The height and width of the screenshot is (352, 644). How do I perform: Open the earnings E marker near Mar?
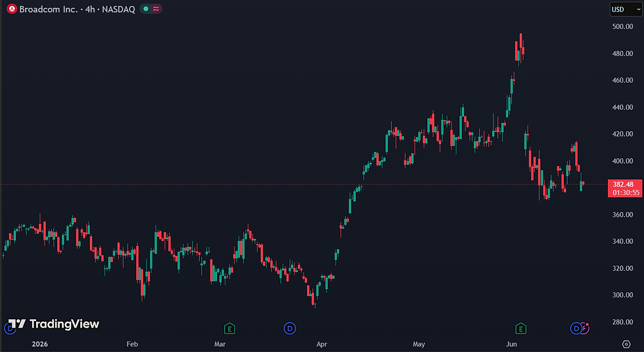(229, 328)
